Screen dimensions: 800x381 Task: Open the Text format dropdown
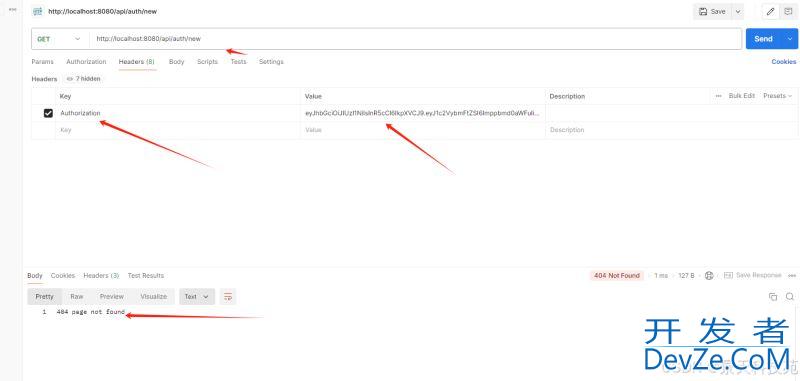click(196, 296)
